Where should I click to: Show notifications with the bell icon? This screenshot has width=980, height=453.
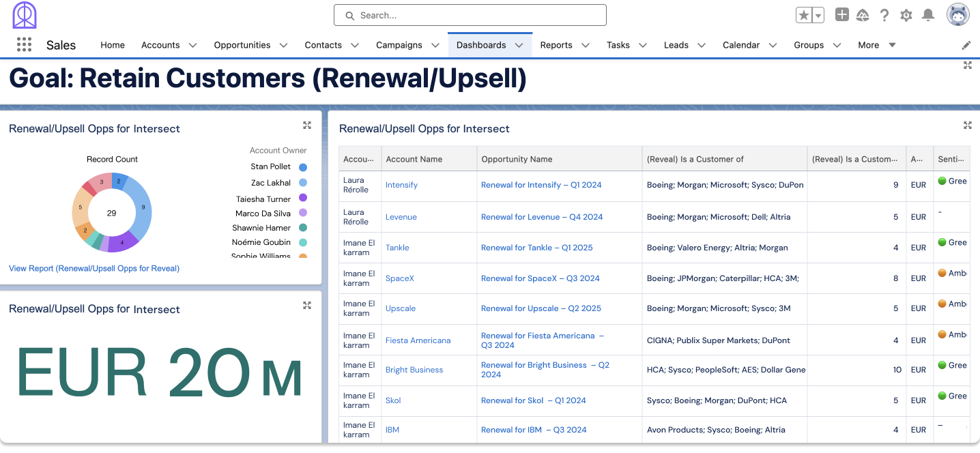pos(928,15)
